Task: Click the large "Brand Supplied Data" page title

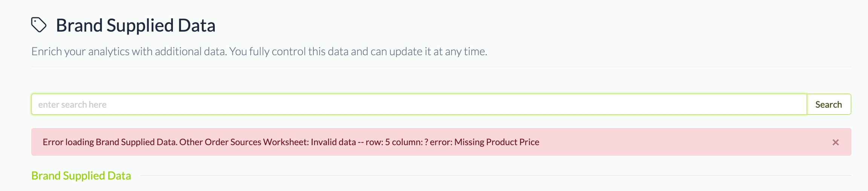Action: pyautogui.click(x=136, y=26)
